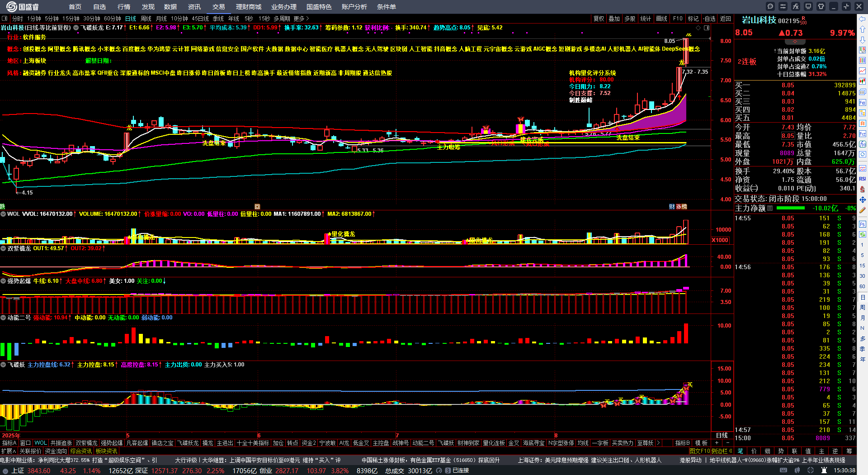Switch to candlestick chart icon in sidebar
Viewport: 868px width, 475px height.
[863, 81]
